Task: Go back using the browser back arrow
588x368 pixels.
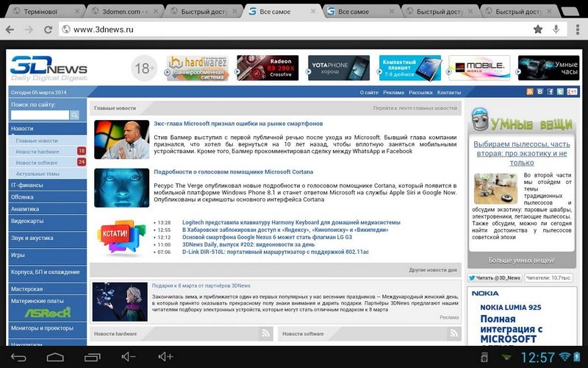Action: coord(10,29)
